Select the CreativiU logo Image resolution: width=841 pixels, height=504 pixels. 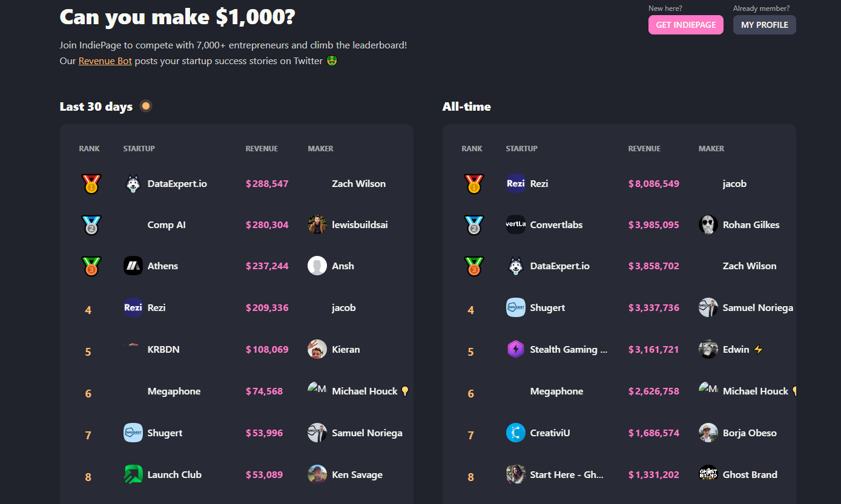[x=515, y=433]
